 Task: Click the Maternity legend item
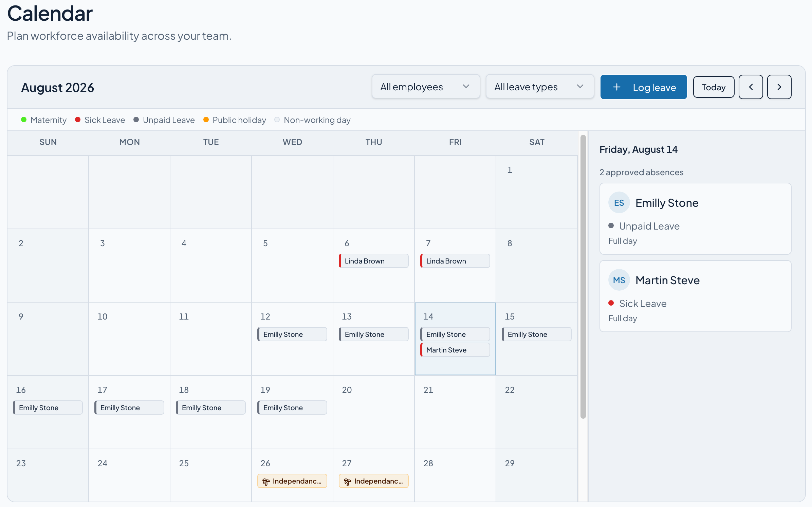click(x=44, y=120)
